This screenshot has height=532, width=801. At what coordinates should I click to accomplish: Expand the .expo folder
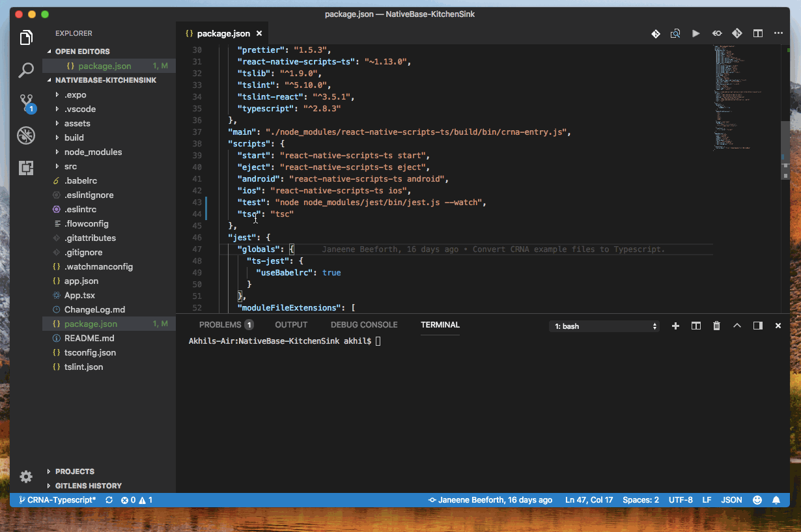109,94
